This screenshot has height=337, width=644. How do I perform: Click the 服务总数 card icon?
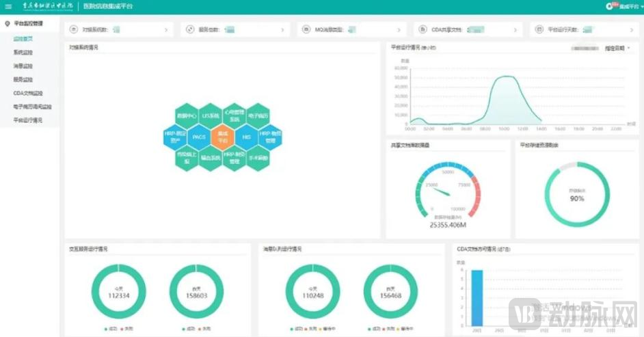[x=191, y=30]
